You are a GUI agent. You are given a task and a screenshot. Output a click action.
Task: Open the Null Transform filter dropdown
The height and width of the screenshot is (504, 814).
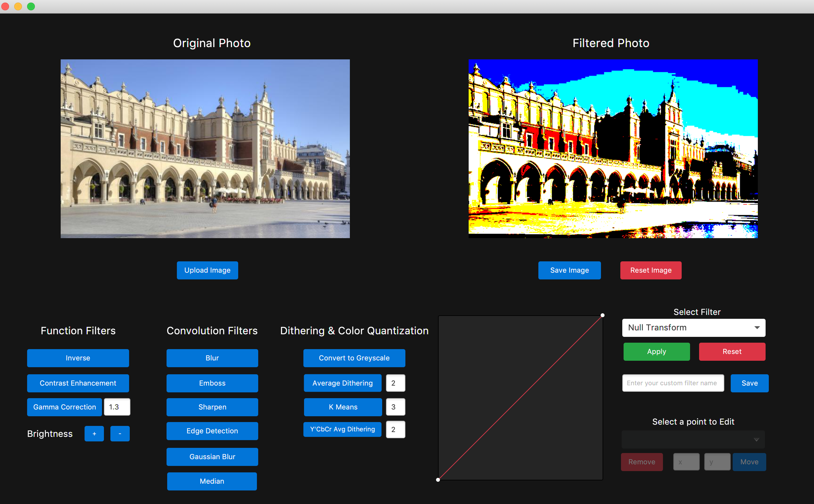coord(693,328)
